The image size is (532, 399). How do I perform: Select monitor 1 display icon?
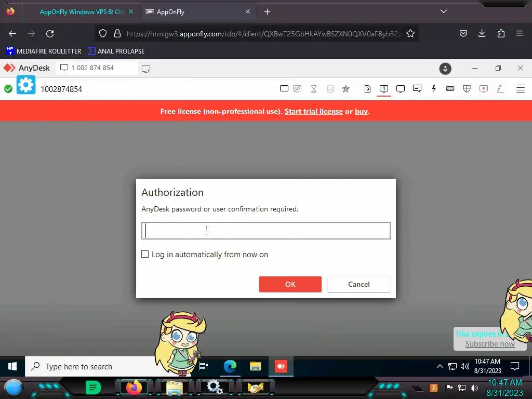384,89
